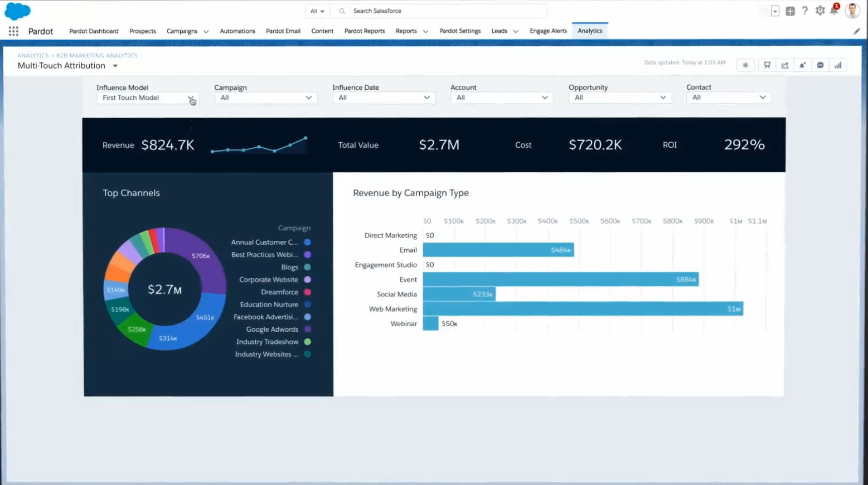Expand the Contact filter dropdown

[729, 98]
